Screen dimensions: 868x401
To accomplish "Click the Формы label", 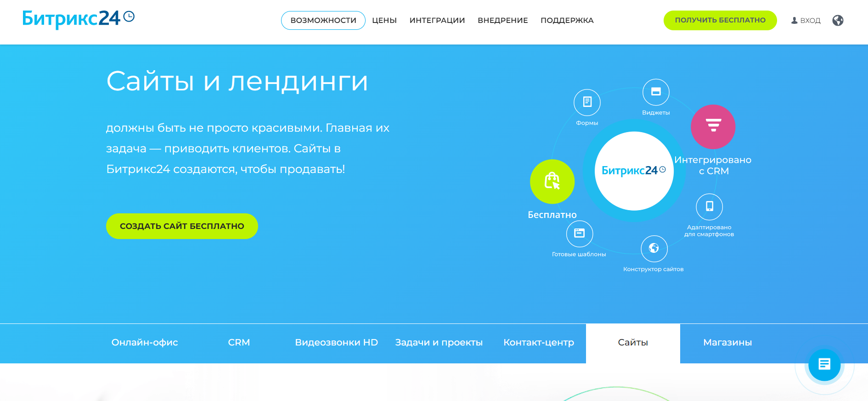I will coord(587,123).
